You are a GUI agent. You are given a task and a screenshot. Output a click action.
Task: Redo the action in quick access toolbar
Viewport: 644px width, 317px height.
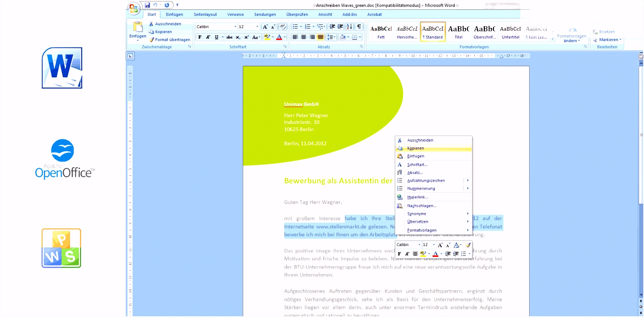167,5
